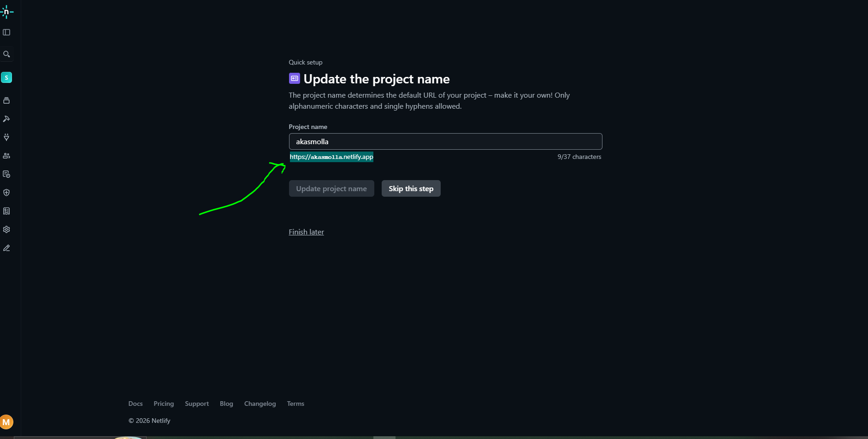Click the Netlify logo in sidebar

[6, 12]
